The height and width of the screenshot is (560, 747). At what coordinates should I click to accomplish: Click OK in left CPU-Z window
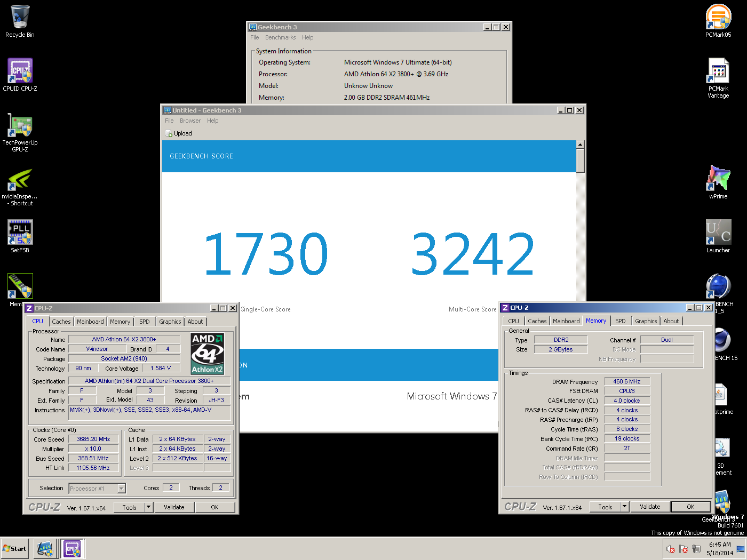tap(214, 507)
